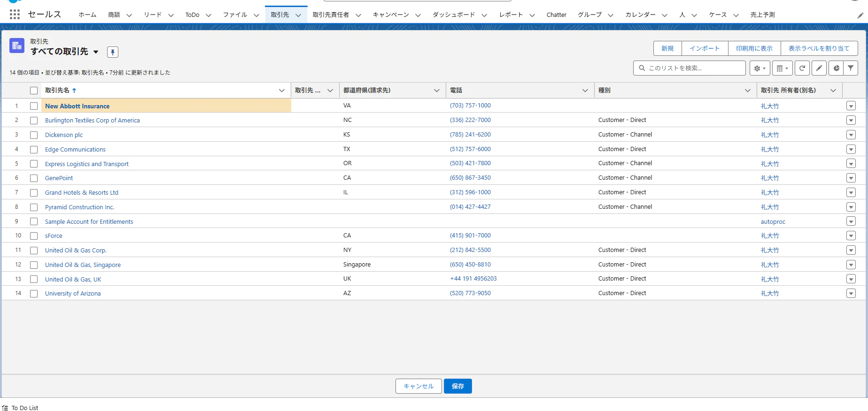Check the Burlington Textiles row
The image size is (868, 411).
(34, 121)
